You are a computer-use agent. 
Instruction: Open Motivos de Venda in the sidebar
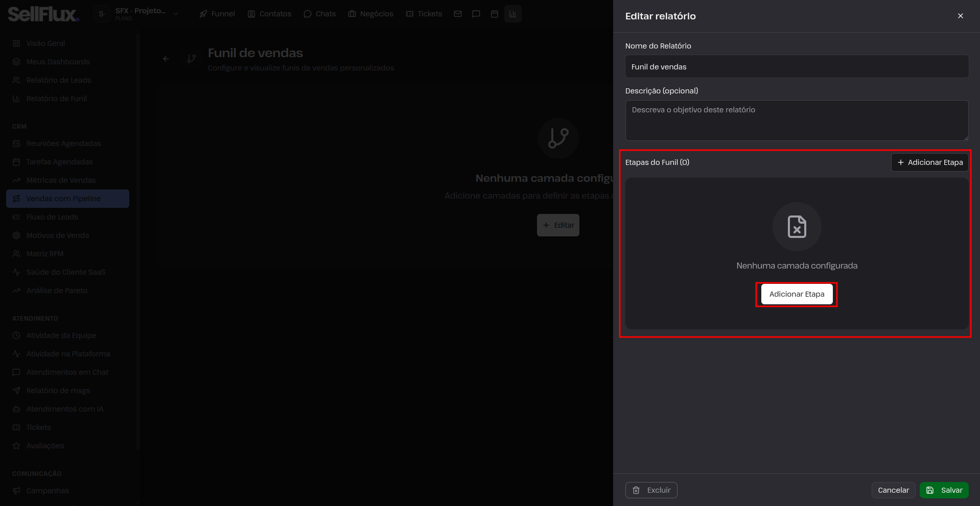[67, 235]
